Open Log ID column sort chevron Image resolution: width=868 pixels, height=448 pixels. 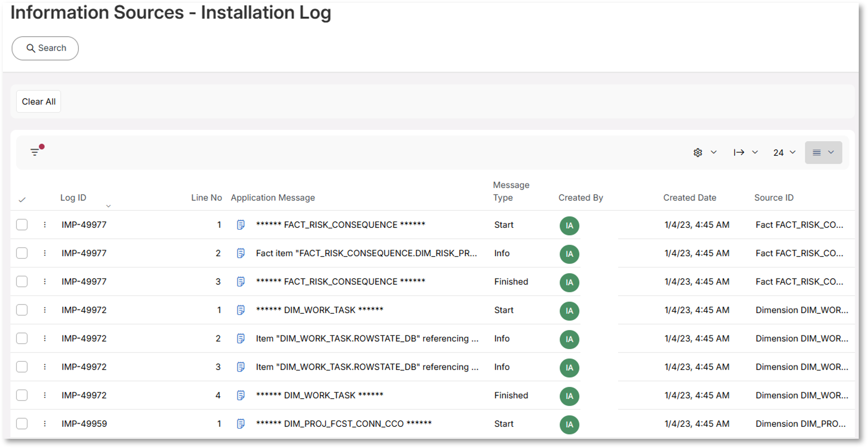click(108, 206)
